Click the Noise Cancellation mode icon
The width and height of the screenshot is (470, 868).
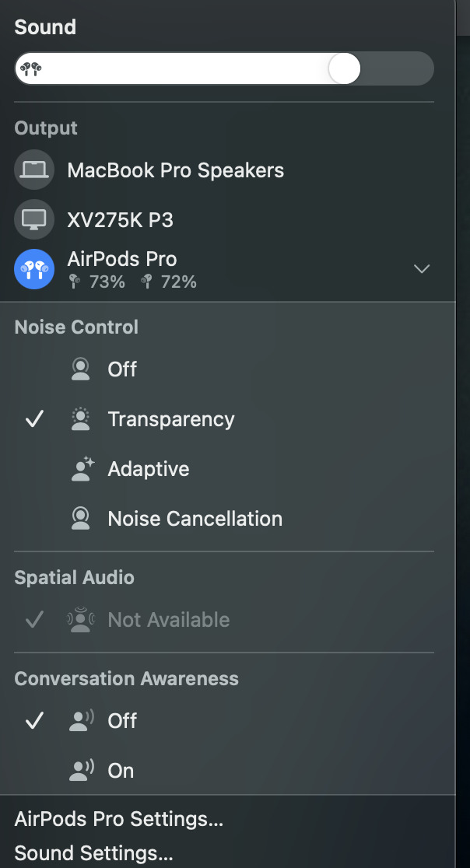point(80,519)
